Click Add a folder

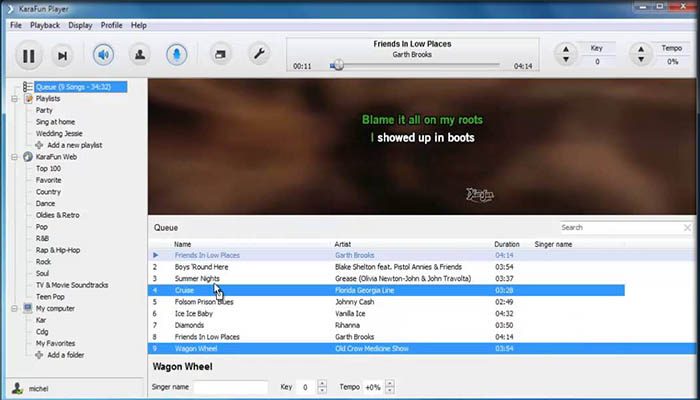(x=66, y=355)
